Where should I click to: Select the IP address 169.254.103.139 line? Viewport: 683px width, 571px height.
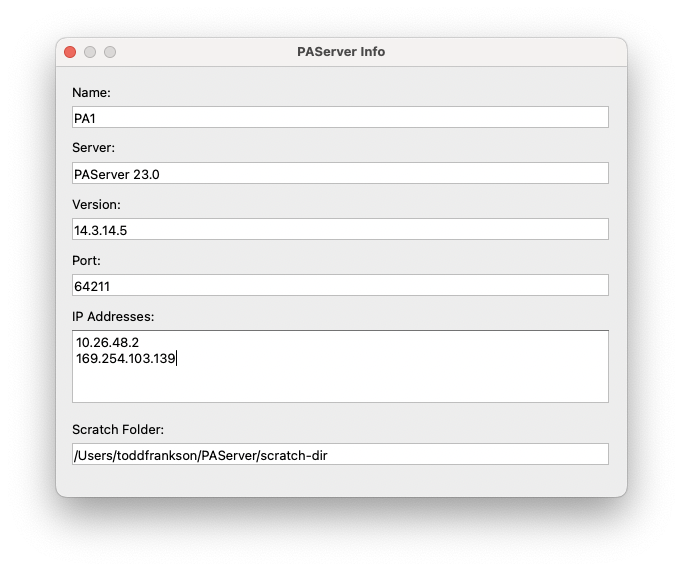(126, 358)
